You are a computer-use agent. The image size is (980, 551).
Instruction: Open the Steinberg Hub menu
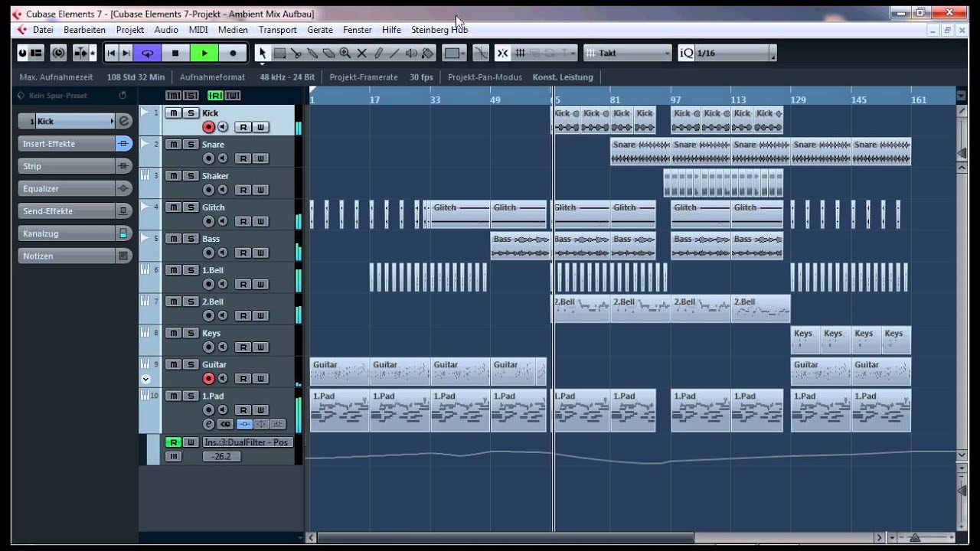pos(439,30)
